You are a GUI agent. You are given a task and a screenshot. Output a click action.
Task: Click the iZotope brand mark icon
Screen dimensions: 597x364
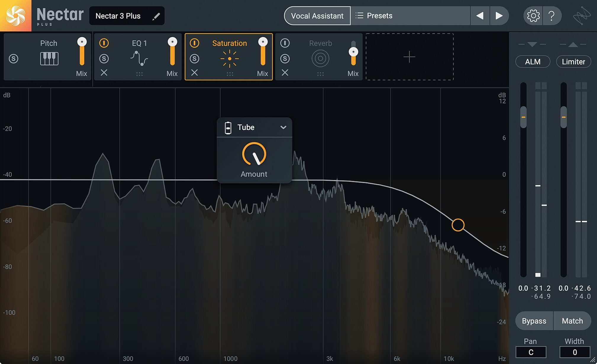coord(582,16)
